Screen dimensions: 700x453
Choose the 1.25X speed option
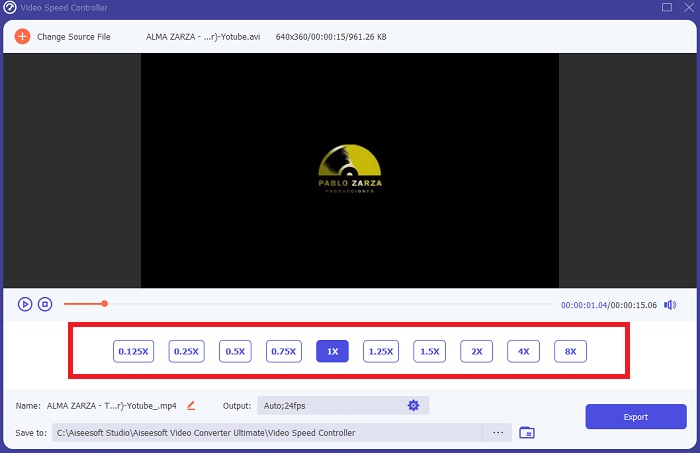(380, 351)
